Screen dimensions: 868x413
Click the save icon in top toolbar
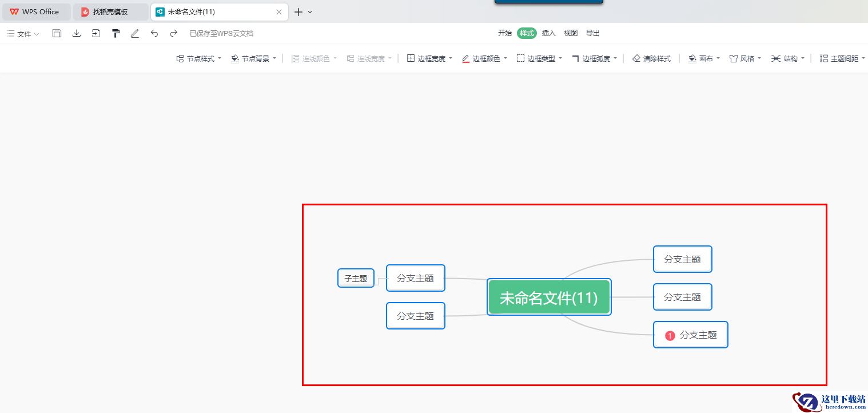coord(57,34)
